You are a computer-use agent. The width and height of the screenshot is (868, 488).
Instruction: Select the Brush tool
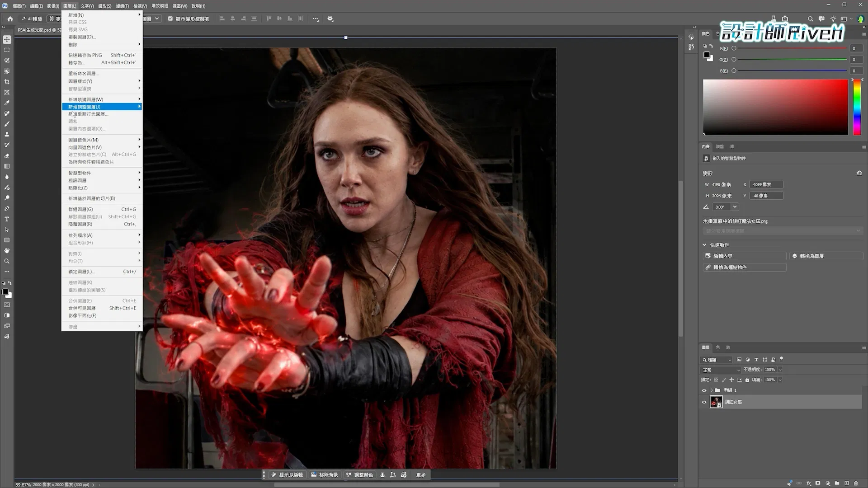pyautogui.click(x=7, y=124)
